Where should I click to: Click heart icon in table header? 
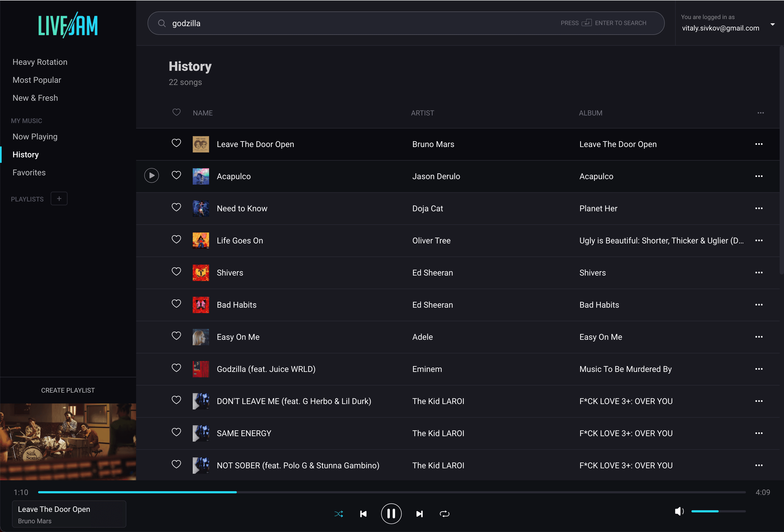coord(176,112)
